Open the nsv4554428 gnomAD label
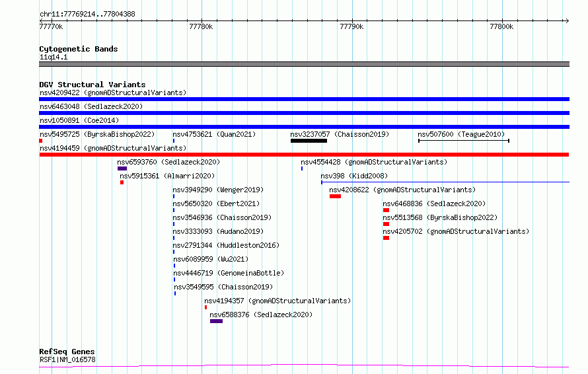Image resolution: width=588 pixels, height=374 pixels. (374, 162)
